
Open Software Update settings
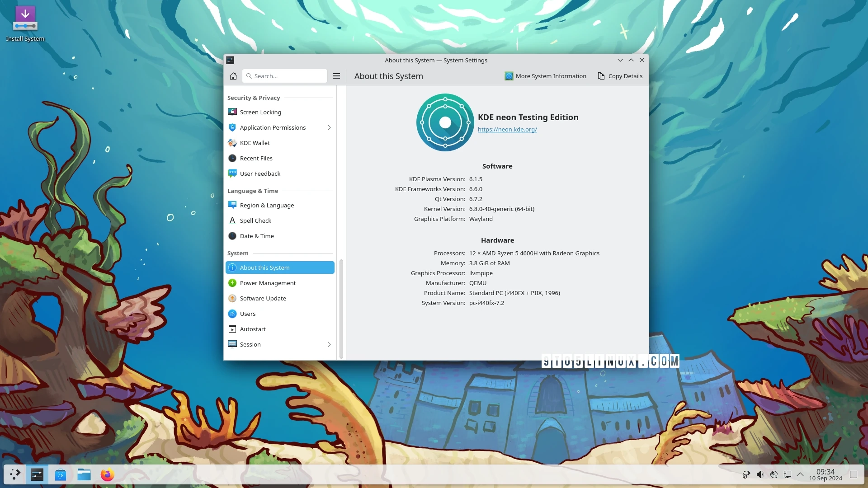tap(280, 298)
